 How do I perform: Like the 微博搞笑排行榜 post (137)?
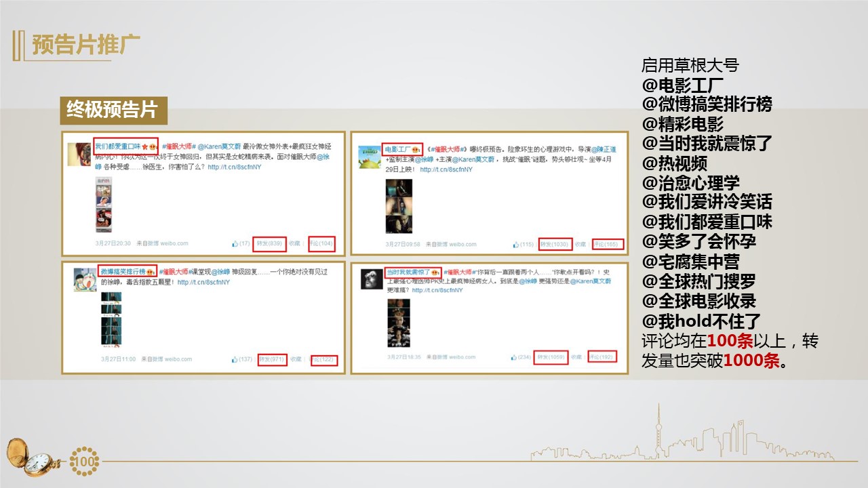click(242, 359)
